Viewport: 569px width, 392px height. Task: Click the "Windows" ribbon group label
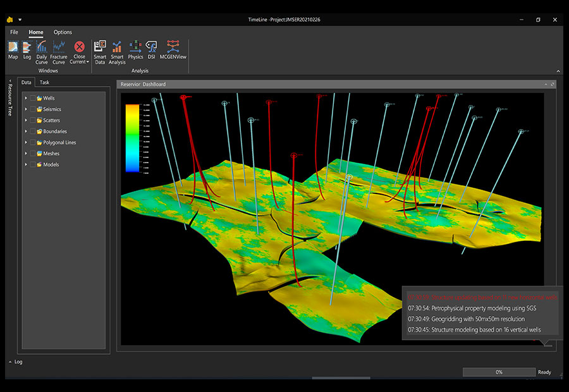tap(48, 71)
